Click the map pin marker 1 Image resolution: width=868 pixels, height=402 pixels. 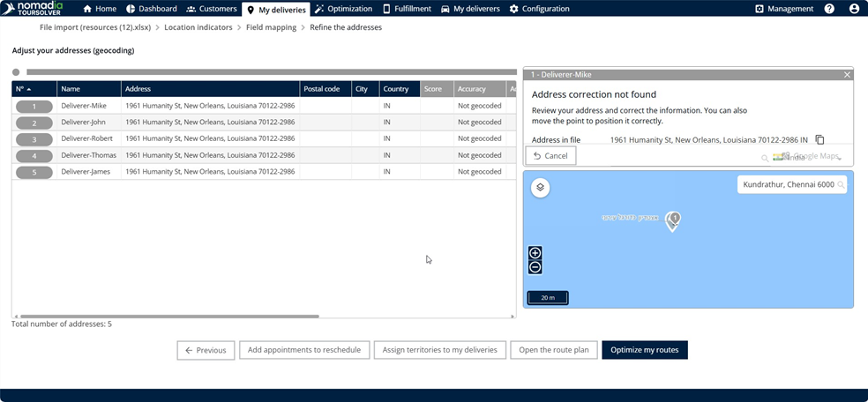point(672,220)
